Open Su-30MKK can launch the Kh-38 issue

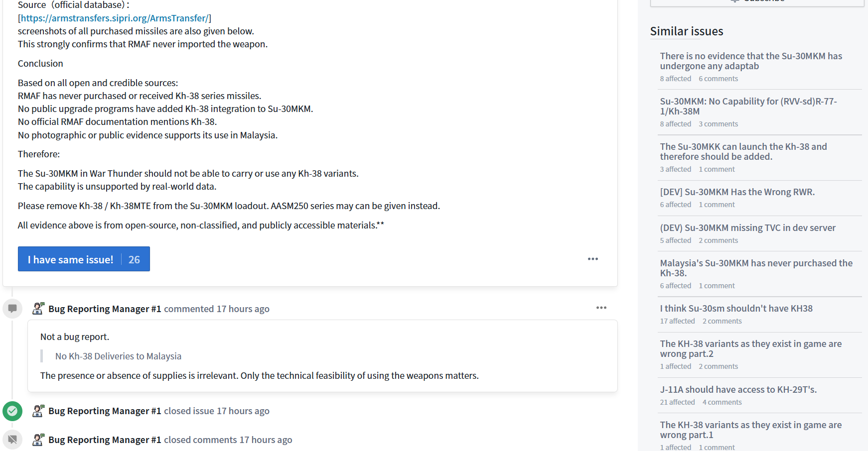tap(743, 152)
